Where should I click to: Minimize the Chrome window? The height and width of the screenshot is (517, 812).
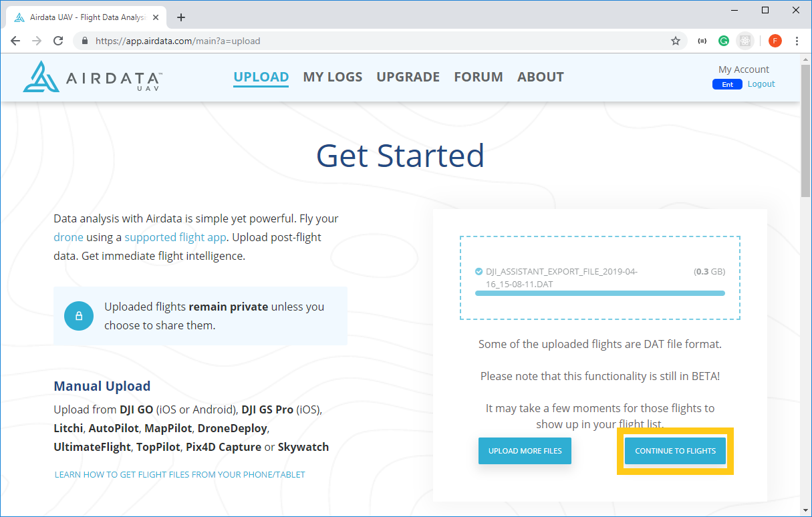click(734, 10)
